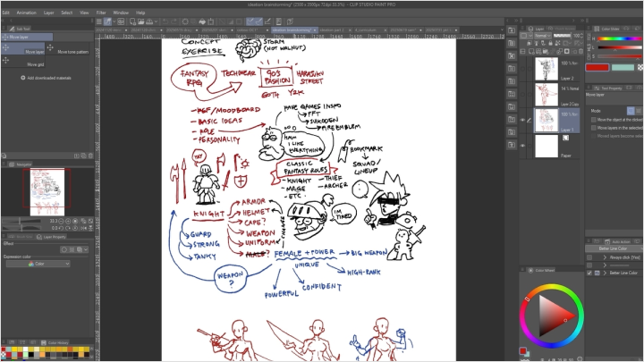
Task: Open the Edit menu
Action: [x=5, y=13]
